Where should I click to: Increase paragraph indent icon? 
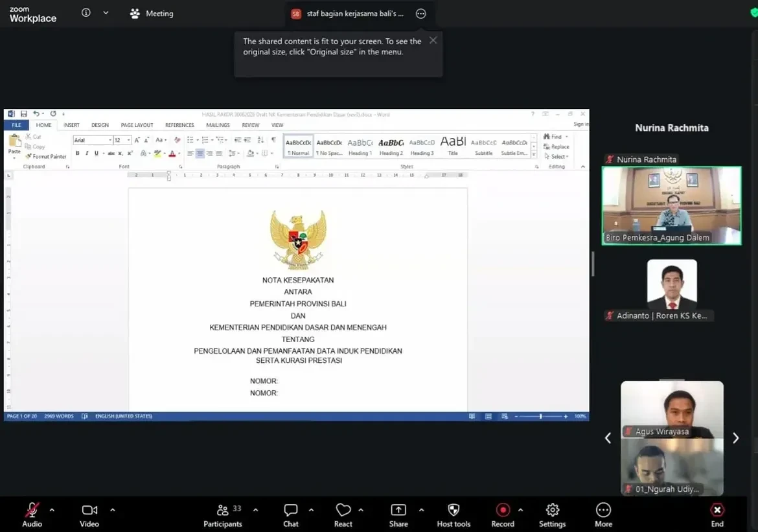tap(247, 140)
